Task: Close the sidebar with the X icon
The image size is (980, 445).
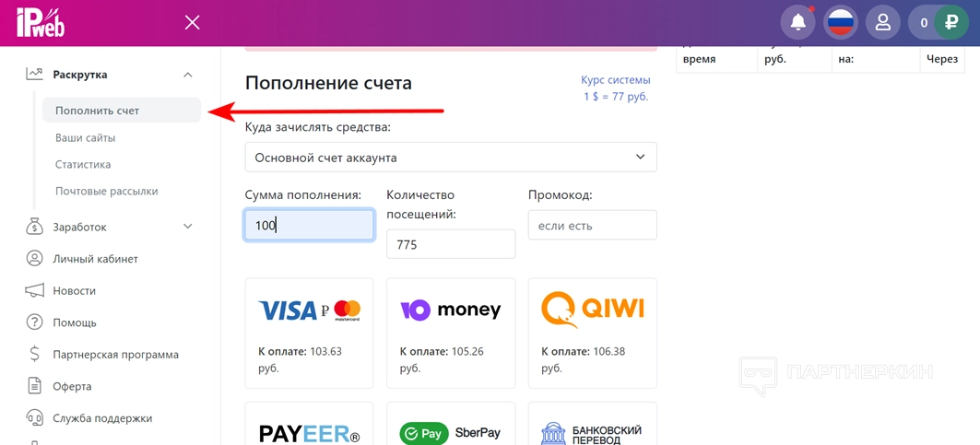Action: click(x=192, y=22)
